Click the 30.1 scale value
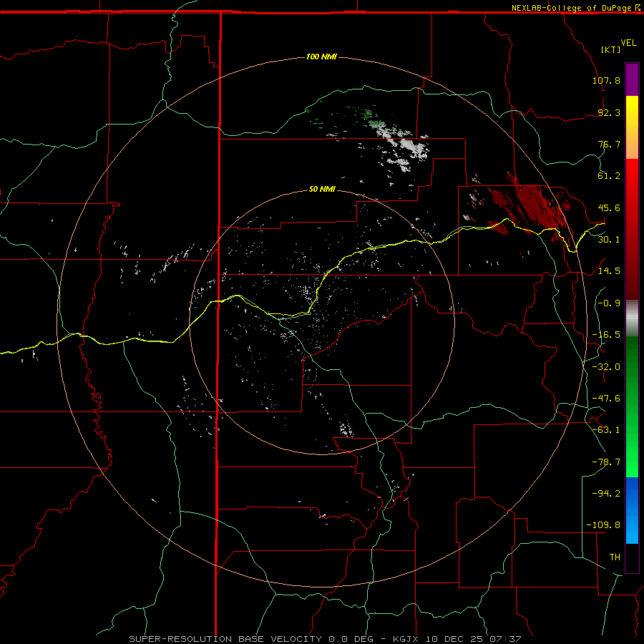 [609, 240]
